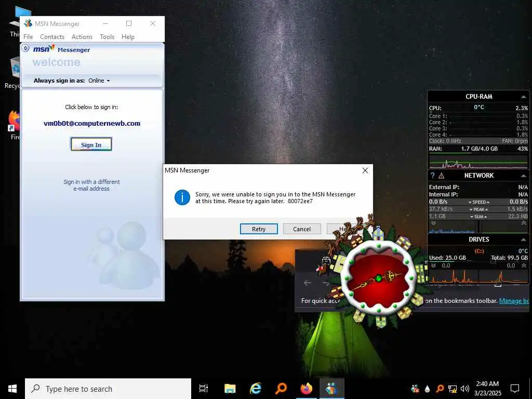
Task: Click Cancel in the error dialog
Action: tap(302, 229)
